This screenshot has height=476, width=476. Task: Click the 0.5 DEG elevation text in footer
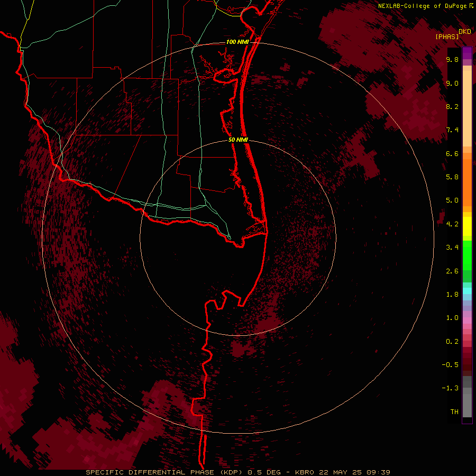pyautogui.click(x=263, y=472)
